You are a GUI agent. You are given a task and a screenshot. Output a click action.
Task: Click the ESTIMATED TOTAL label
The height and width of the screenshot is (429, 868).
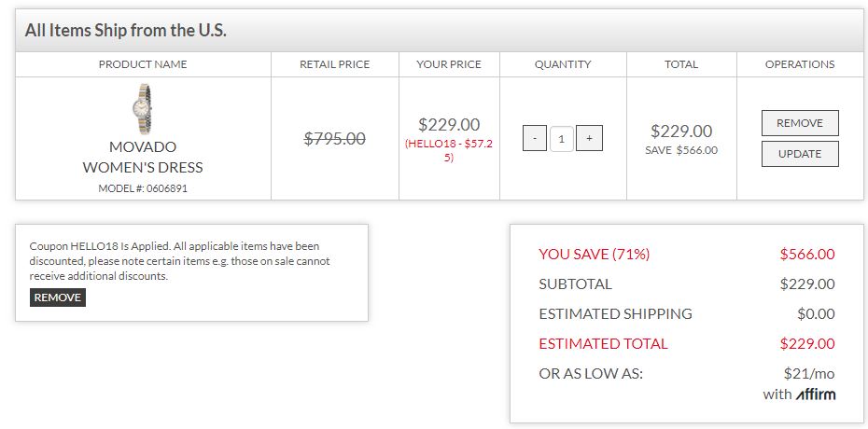pyautogui.click(x=603, y=343)
